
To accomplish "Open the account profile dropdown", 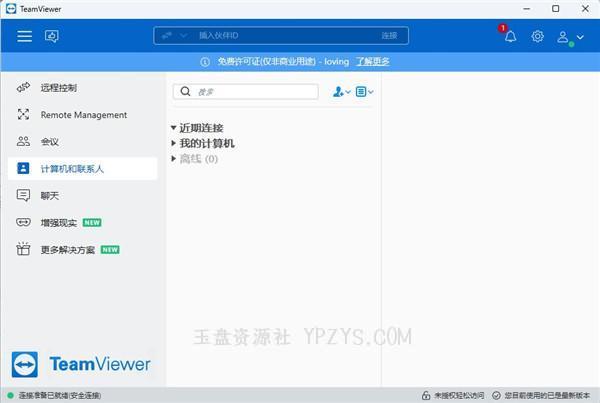I will tap(570, 37).
